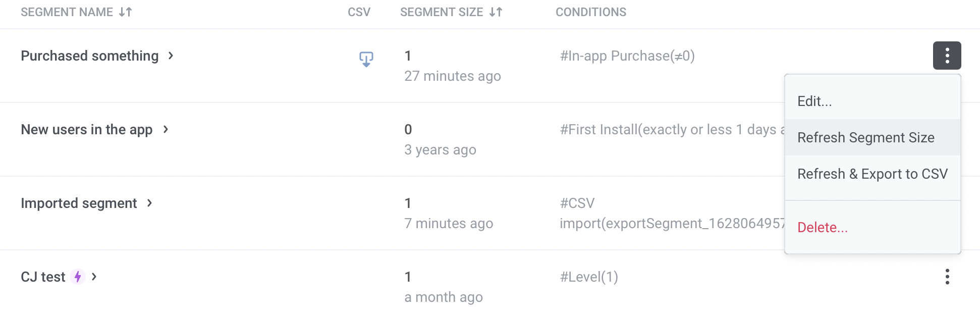Viewport: 980px width, 320px height.
Task: Open the three-dot menu for CJ test
Action: click(x=947, y=277)
